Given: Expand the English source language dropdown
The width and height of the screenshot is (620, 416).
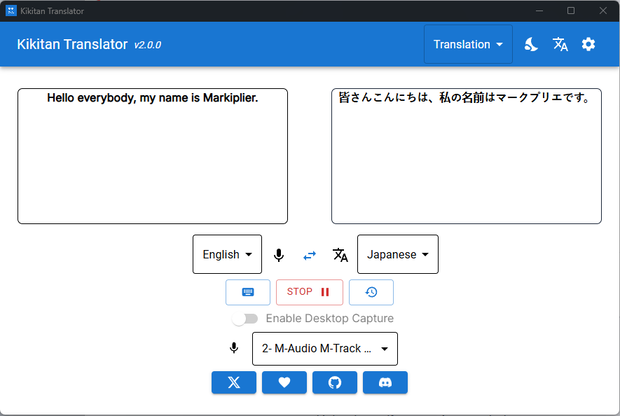Looking at the screenshot, I should tap(227, 254).
